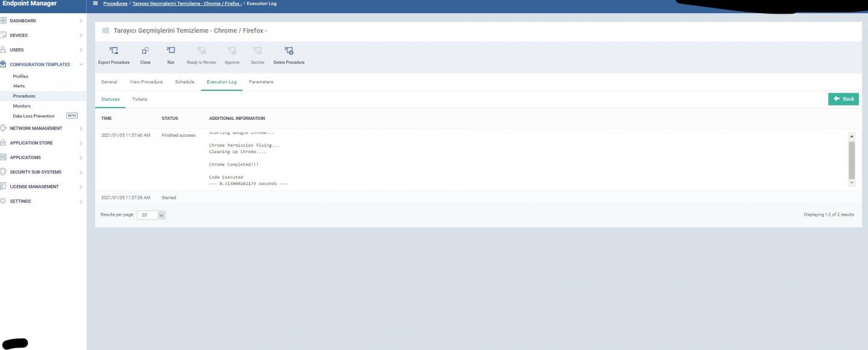868x350 pixels.
Task: Click the Approve toolbar icon
Action: [x=232, y=51]
